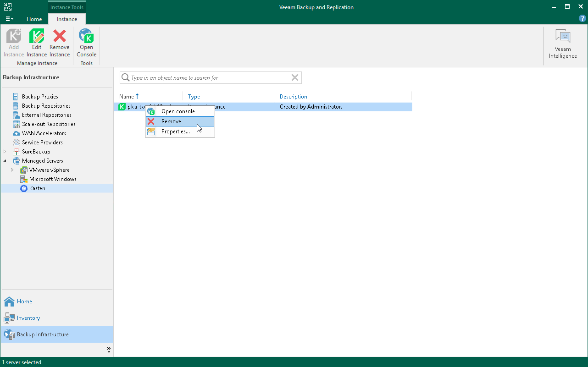This screenshot has width=588, height=367.
Task: Click the Backup Proxies icon in tree
Action: pos(17,97)
